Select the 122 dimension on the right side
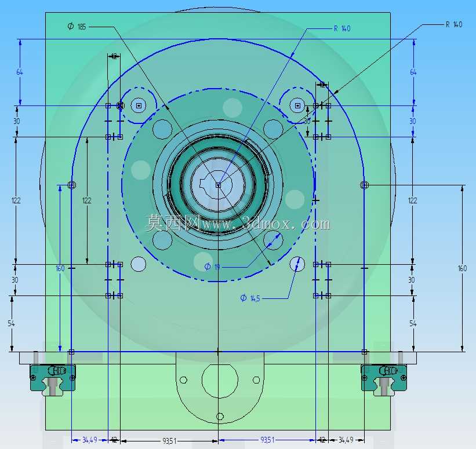 tap(413, 200)
